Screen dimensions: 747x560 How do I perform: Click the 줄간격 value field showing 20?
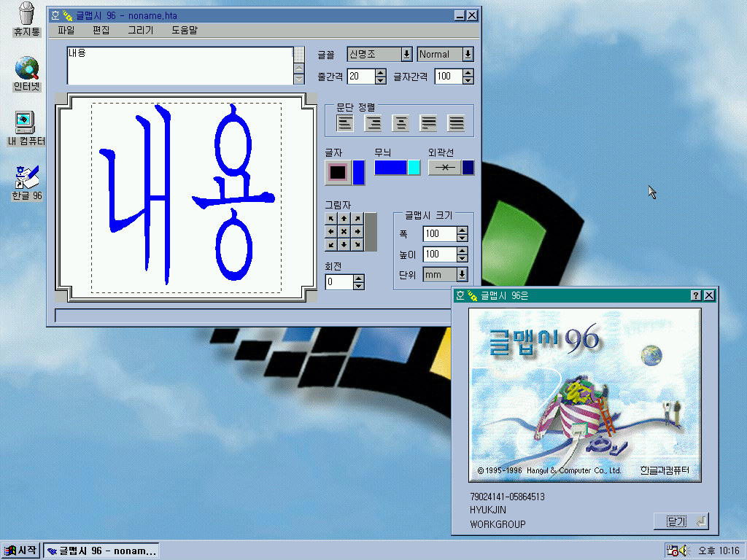pyautogui.click(x=362, y=77)
